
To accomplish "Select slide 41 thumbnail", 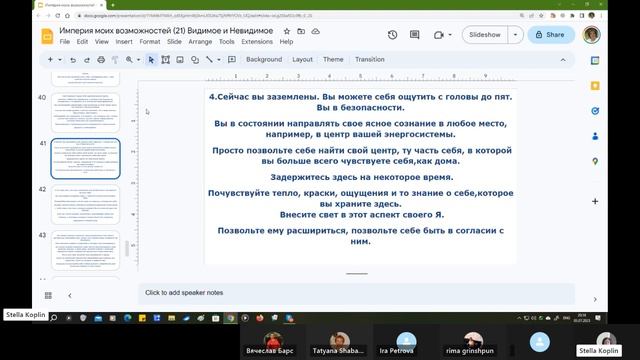I will pyautogui.click(x=85, y=159).
